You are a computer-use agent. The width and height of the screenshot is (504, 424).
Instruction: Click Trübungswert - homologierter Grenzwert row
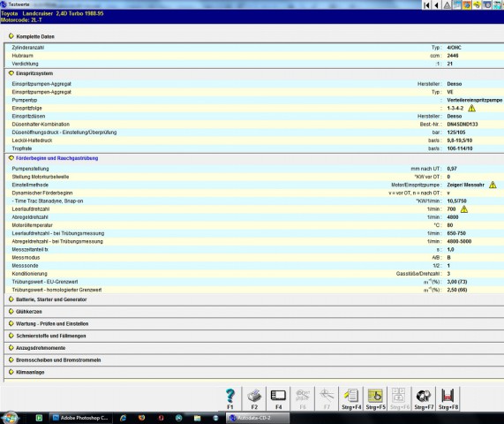point(254,290)
